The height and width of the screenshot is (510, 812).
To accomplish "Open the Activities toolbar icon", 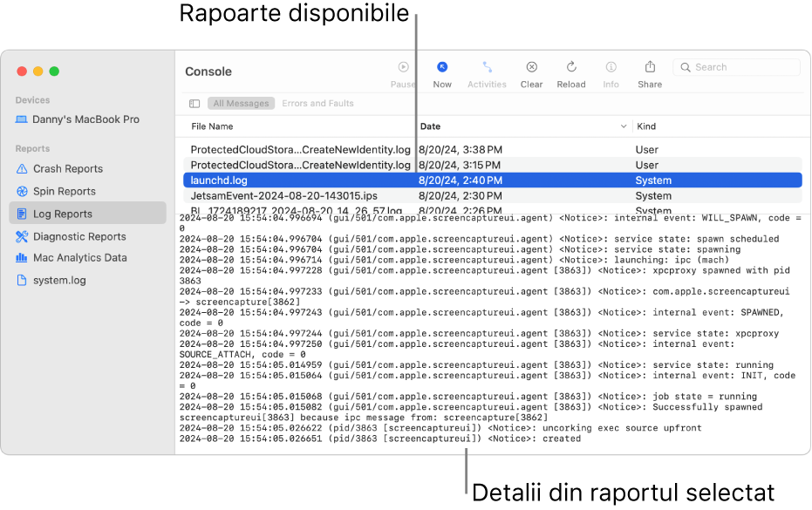I will click(487, 67).
